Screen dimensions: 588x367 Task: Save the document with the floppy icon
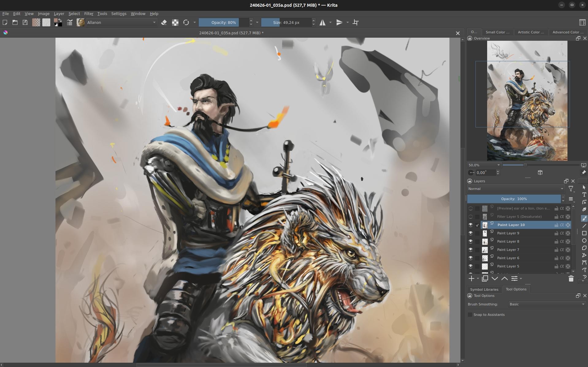coord(25,22)
